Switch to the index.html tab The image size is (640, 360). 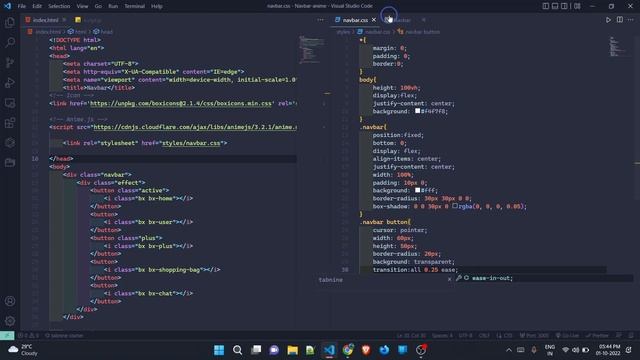click(x=45, y=20)
